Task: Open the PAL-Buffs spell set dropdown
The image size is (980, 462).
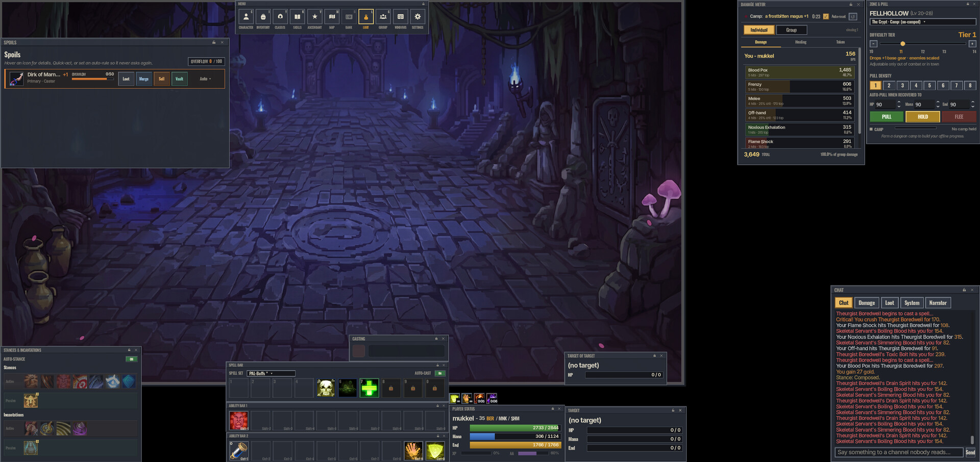Action: (x=271, y=373)
